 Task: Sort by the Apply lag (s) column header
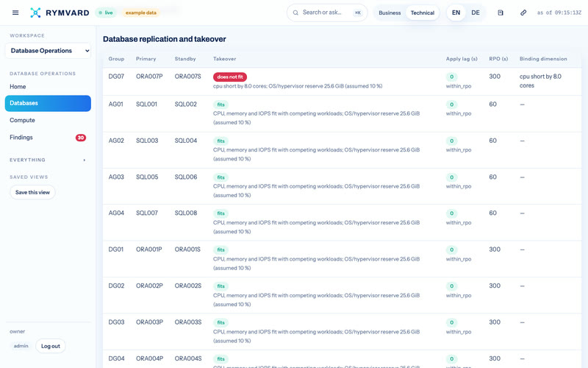tap(462, 59)
